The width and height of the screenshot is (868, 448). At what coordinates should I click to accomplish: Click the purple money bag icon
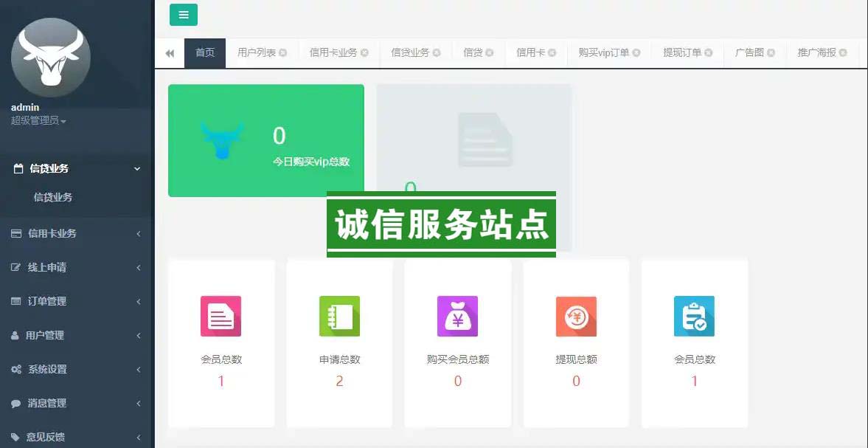point(457,316)
